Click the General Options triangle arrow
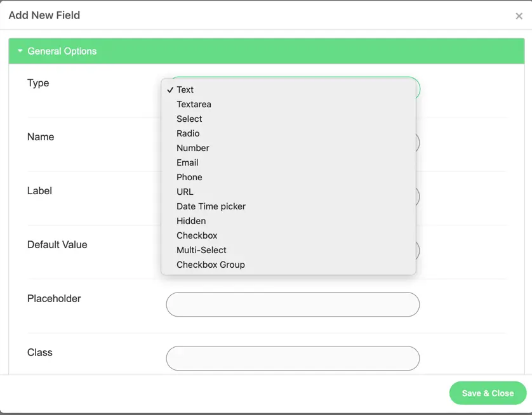Image resolution: width=532 pixels, height=415 pixels. [x=20, y=51]
